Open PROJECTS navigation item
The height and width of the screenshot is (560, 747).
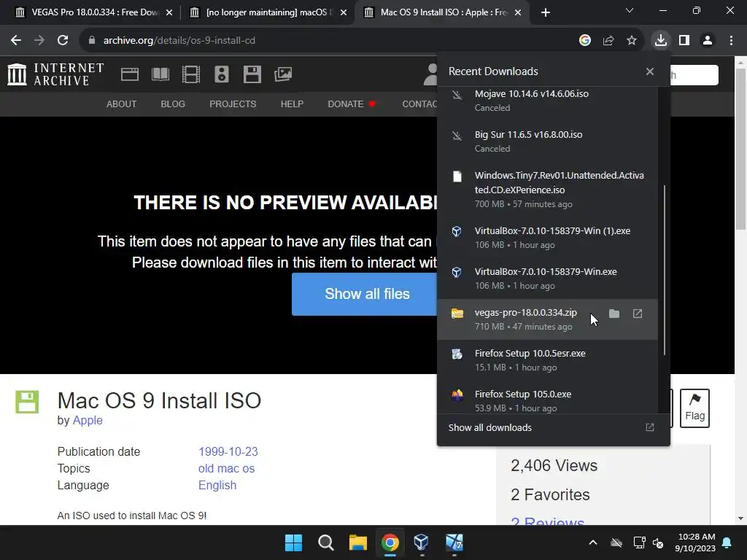pyautogui.click(x=233, y=104)
